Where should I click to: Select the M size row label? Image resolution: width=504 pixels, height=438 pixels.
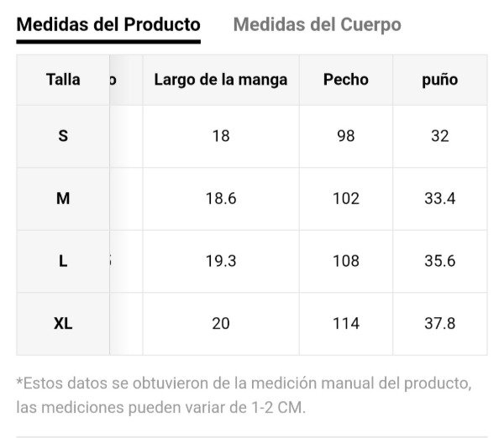click(63, 198)
